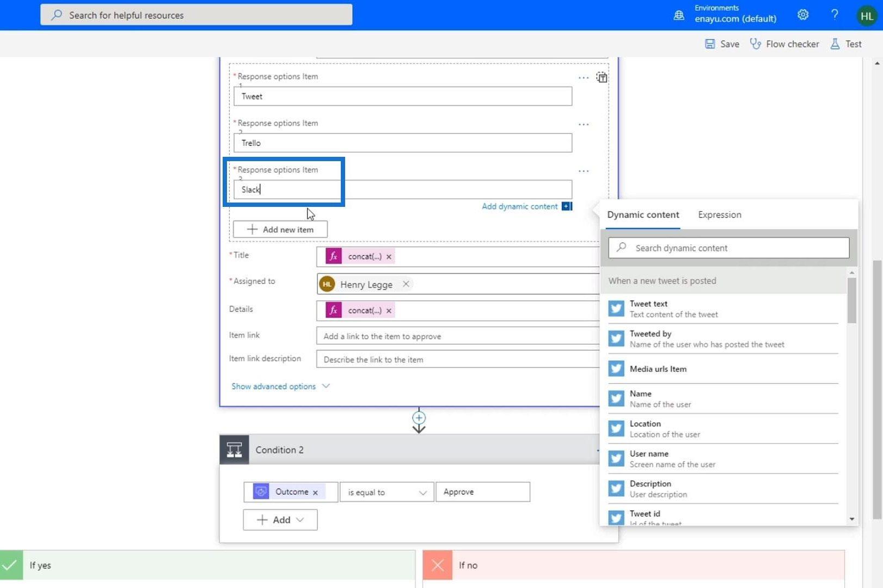Insert Description dynamic content

click(x=723, y=489)
